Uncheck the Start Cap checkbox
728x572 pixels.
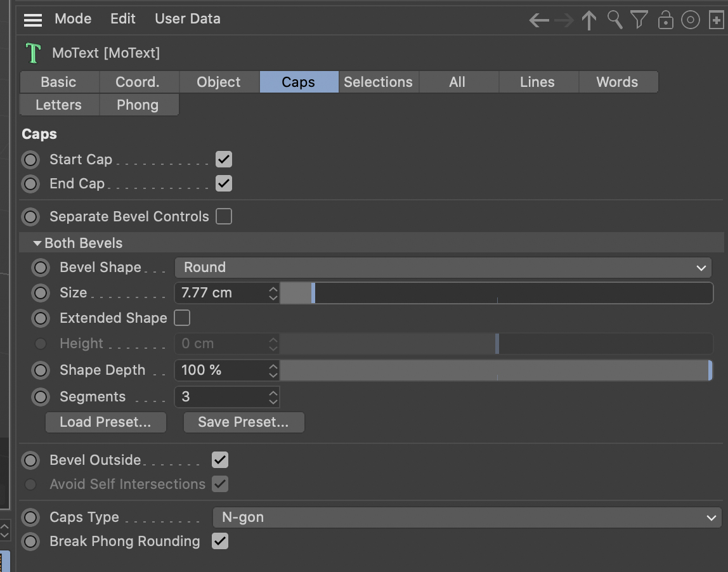[x=223, y=159]
